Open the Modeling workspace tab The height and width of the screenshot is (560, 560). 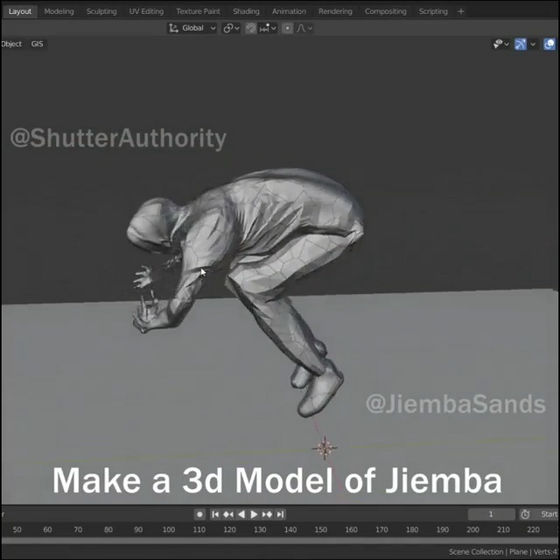pyautogui.click(x=59, y=11)
